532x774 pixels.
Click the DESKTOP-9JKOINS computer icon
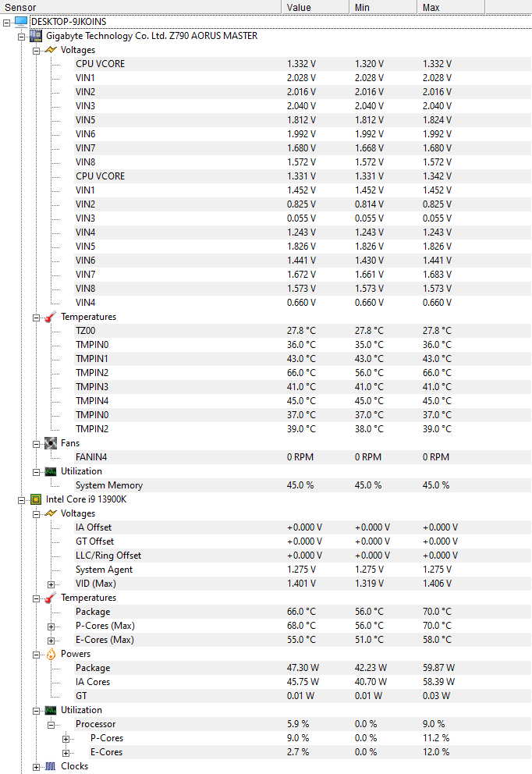click(x=21, y=22)
